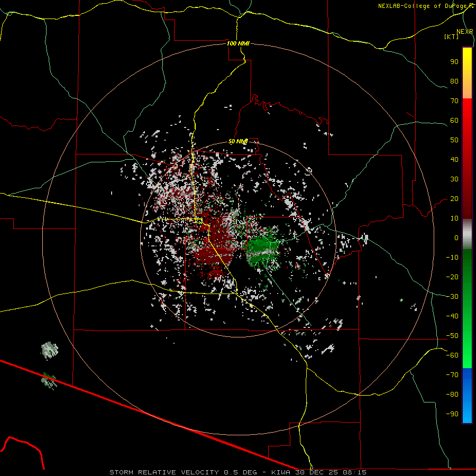Click the 90 value on velocity scale
Viewport: 476px width, 476px height.
pyautogui.click(x=454, y=62)
